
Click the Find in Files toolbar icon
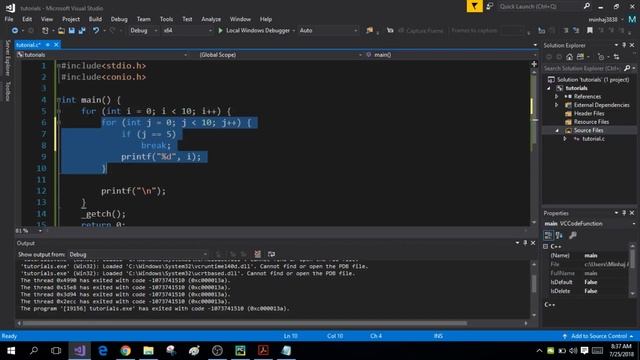coord(369,31)
